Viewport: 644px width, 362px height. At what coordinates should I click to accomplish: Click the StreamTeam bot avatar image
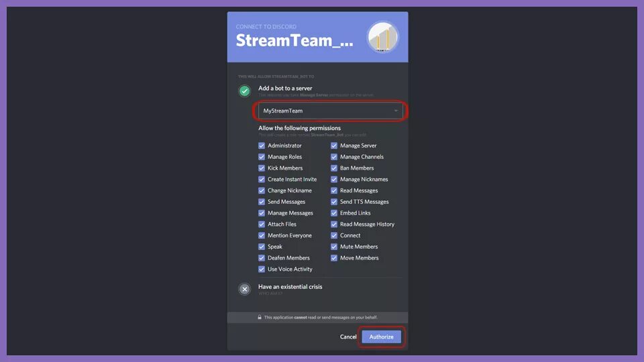pyautogui.click(x=382, y=38)
